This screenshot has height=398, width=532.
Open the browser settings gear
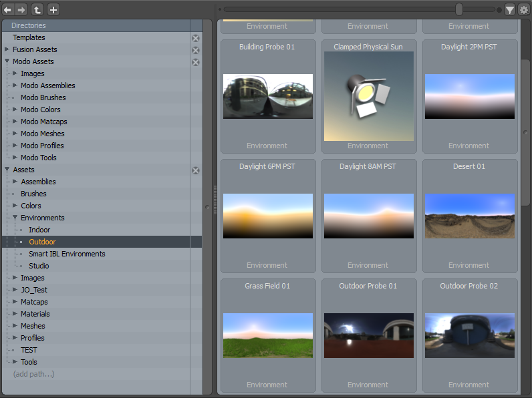coord(524,10)
